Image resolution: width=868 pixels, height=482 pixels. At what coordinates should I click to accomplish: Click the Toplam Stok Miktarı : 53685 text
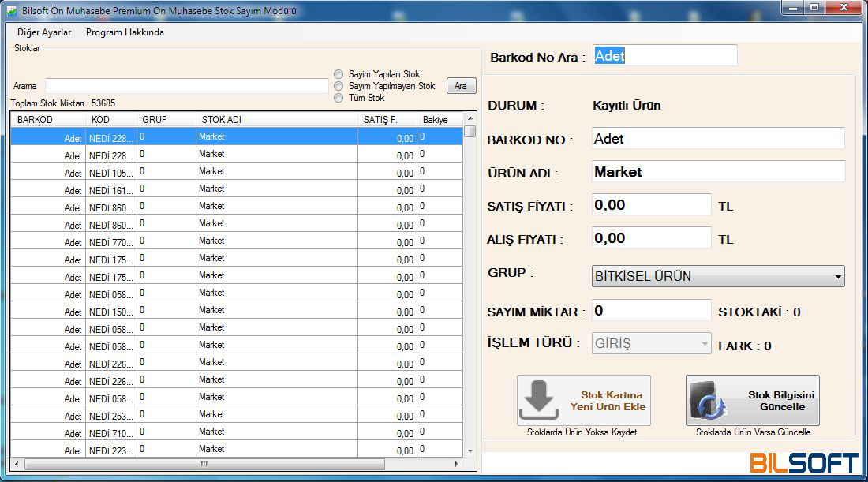(63, 103)
